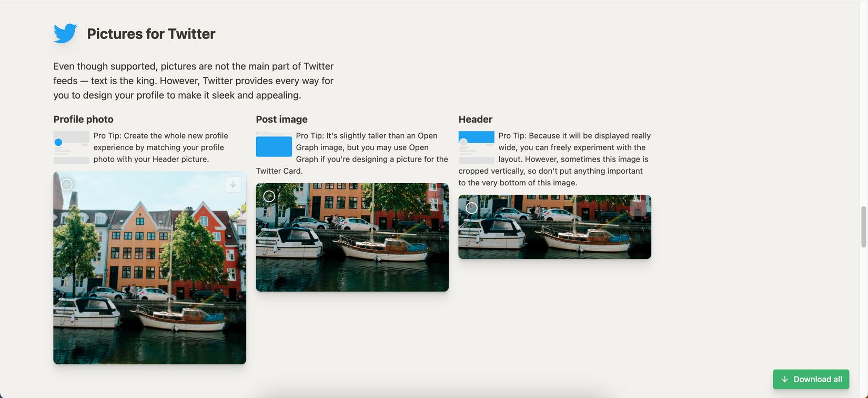
Task: Select the Header image checkbox circle
Action: tap(472, 208)
